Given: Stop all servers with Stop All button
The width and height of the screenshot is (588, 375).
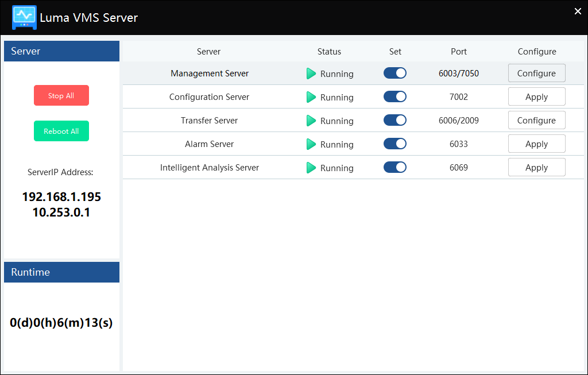Looking at the screenshot, I should 61,96.
